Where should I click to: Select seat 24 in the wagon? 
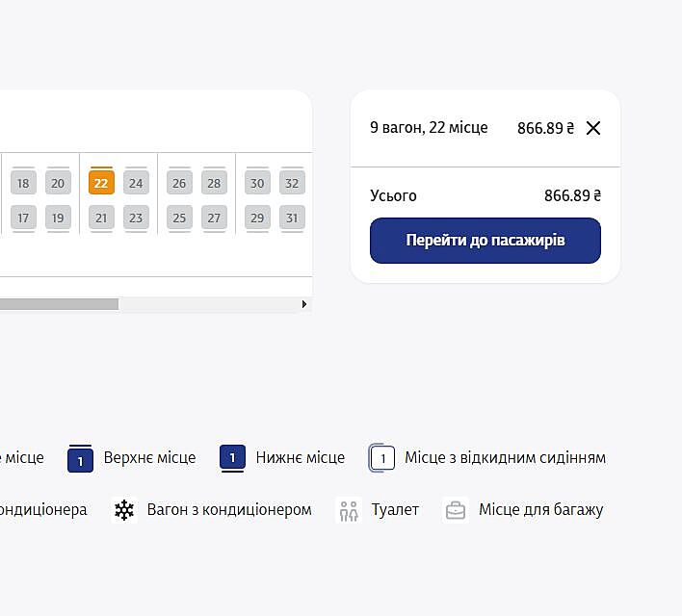[136, 183]
